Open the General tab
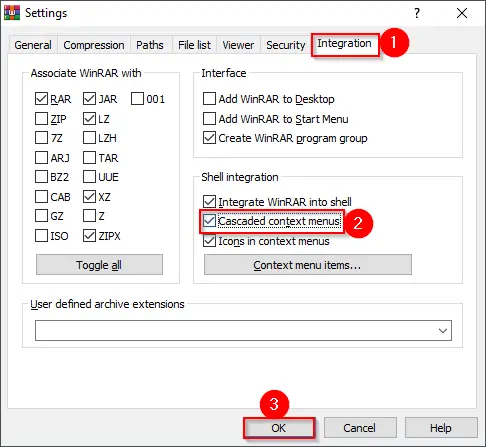Screen dimensions: 486x447 (33, 45)
